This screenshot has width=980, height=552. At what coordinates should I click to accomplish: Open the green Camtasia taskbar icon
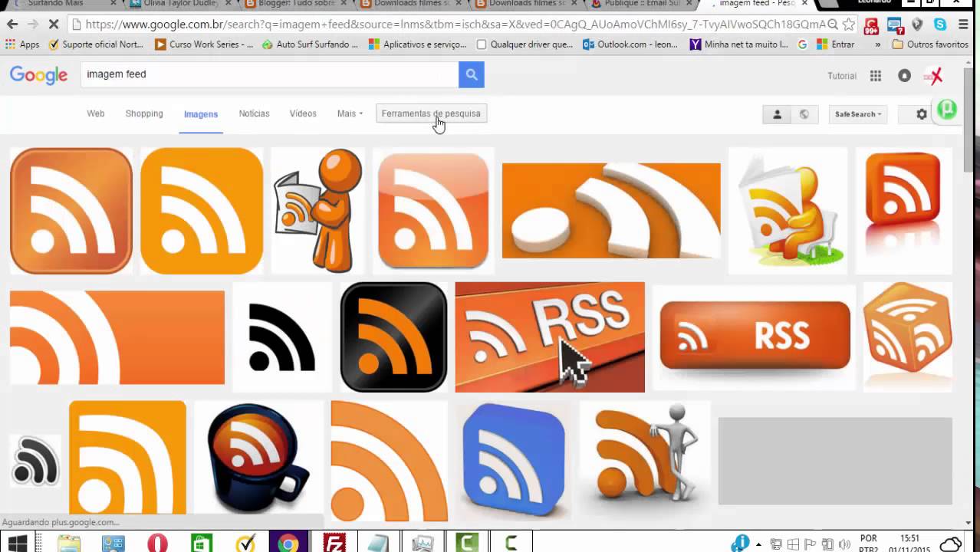pos(467,544)
